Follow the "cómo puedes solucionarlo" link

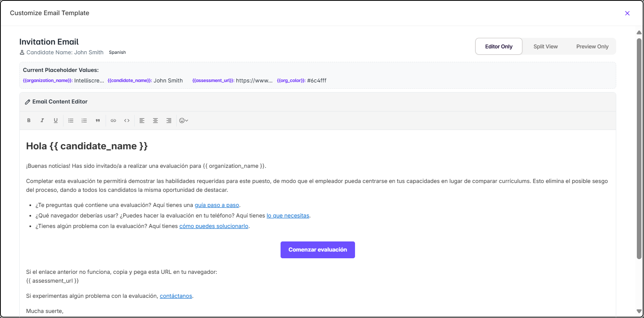[x=214, y=226]
